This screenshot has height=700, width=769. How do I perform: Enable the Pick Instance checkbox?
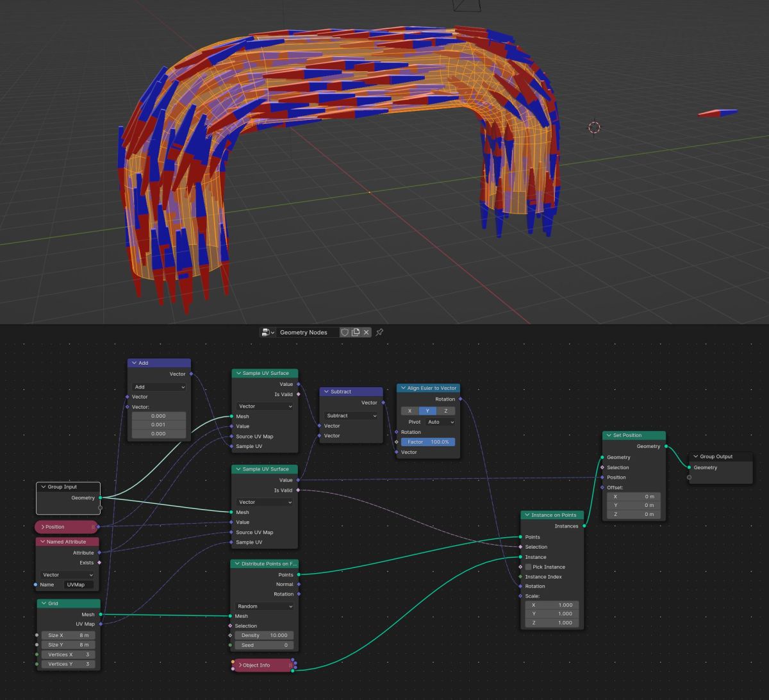tap(528, 567)
